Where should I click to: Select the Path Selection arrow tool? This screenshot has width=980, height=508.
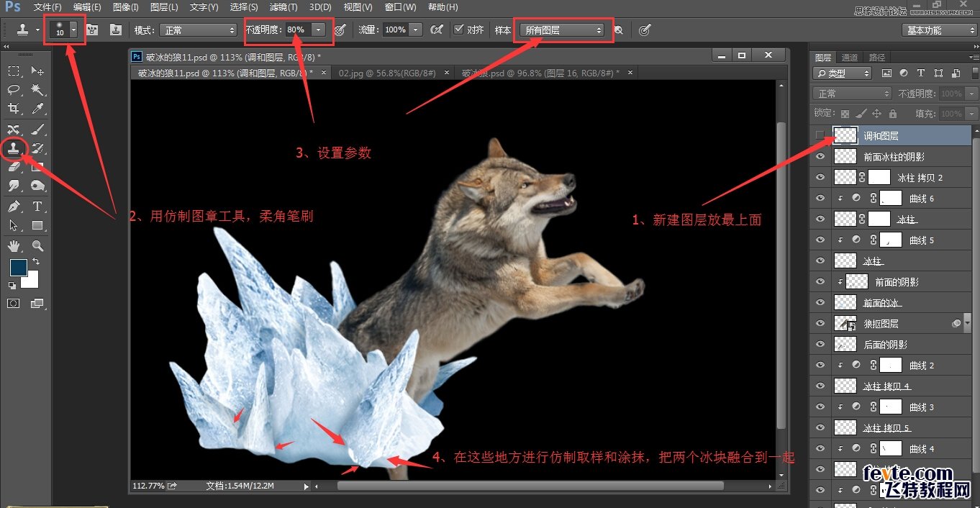pos(14,225)
